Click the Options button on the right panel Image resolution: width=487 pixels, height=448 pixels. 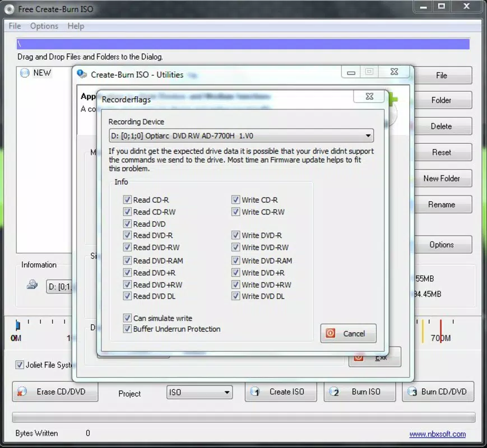[x=443, y=245]
